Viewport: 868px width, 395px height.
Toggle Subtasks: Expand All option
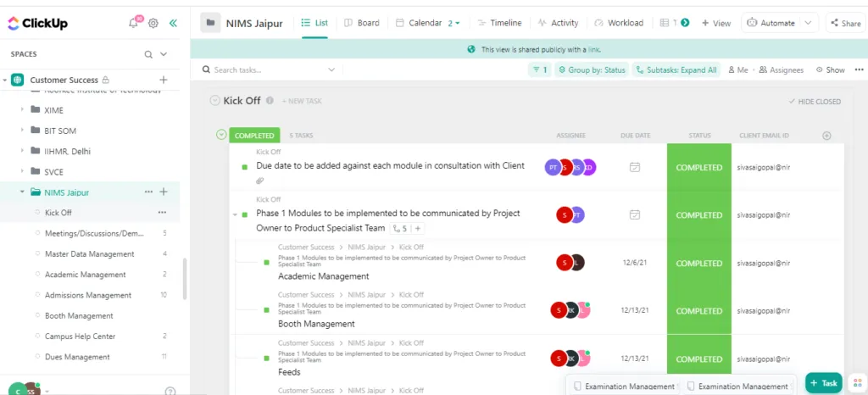676,70
